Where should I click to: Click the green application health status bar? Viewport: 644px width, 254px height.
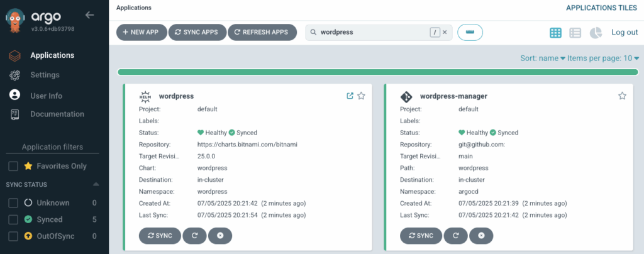(377, 72)
